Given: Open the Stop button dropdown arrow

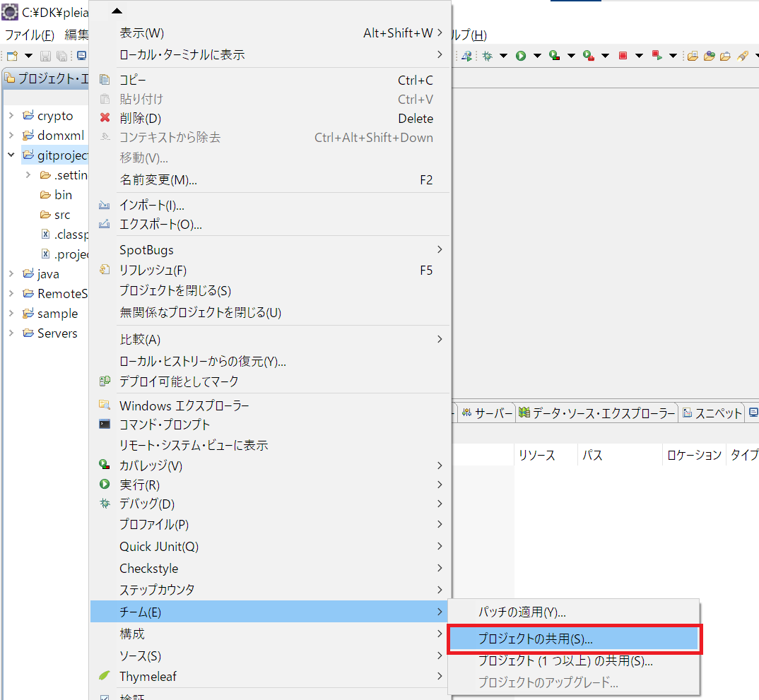Looking at the screenshot, I should click(639, 56).
